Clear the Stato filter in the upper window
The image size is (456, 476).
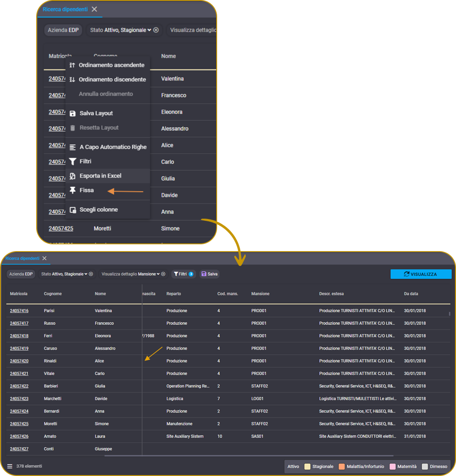pos(156,30)
